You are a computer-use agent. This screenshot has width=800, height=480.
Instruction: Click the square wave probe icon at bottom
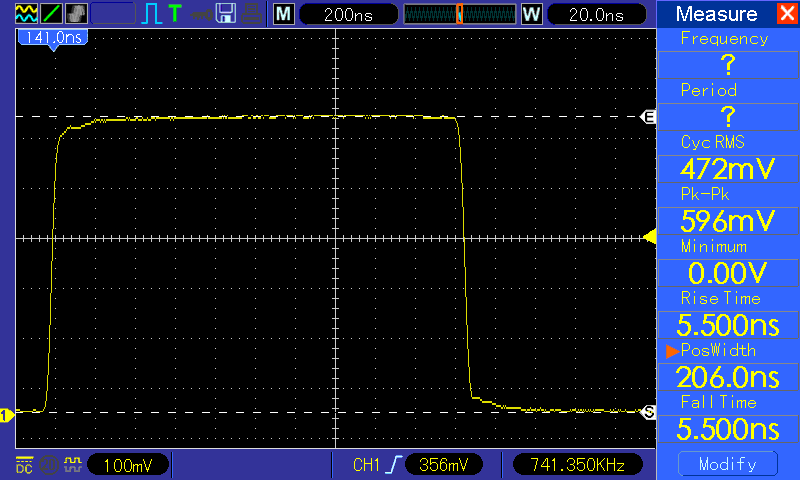(x=73, y=465)
